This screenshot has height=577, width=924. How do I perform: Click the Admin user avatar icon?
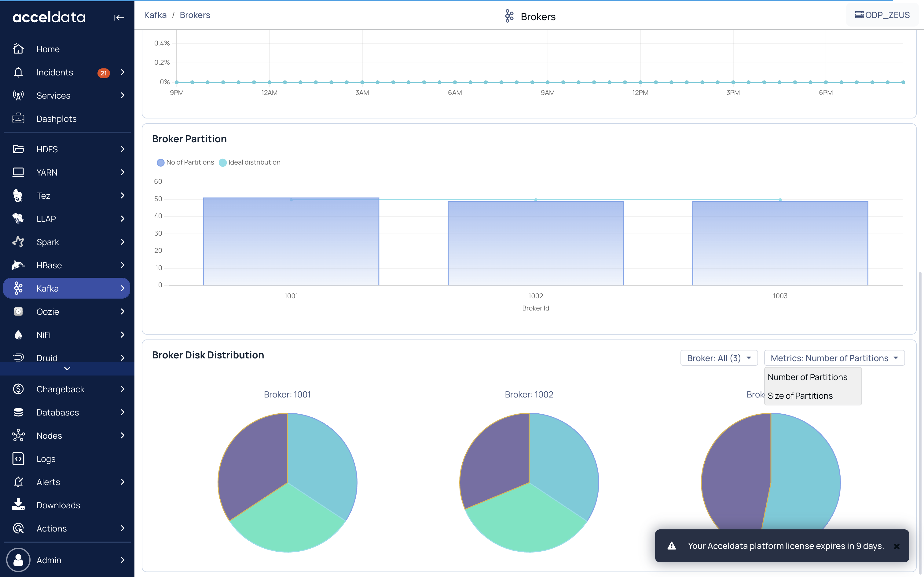(18, 559)
